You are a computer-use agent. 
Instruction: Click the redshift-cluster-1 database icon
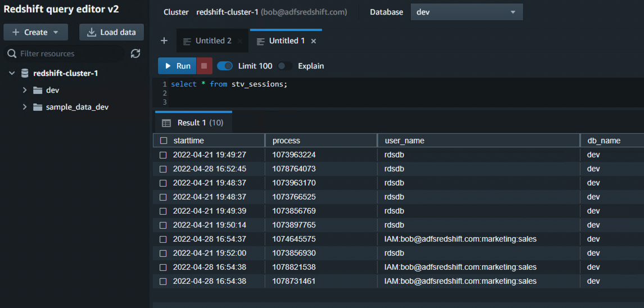(25, 73)
